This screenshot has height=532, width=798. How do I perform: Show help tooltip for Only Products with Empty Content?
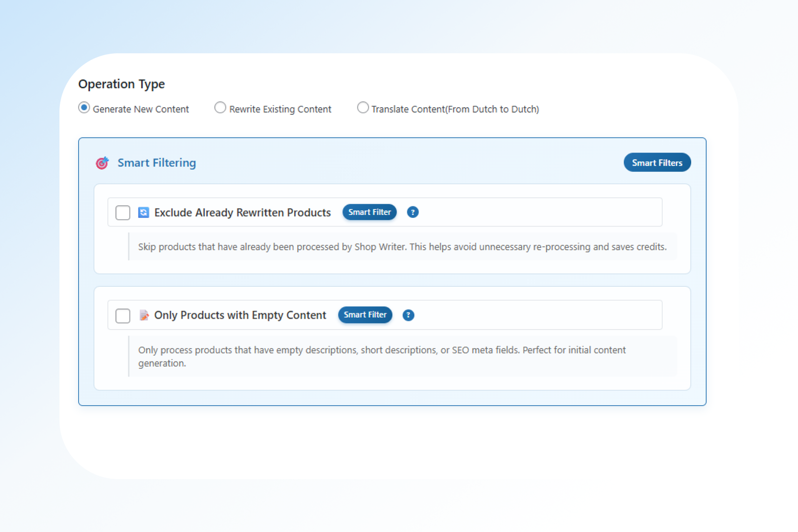[408, 315]
